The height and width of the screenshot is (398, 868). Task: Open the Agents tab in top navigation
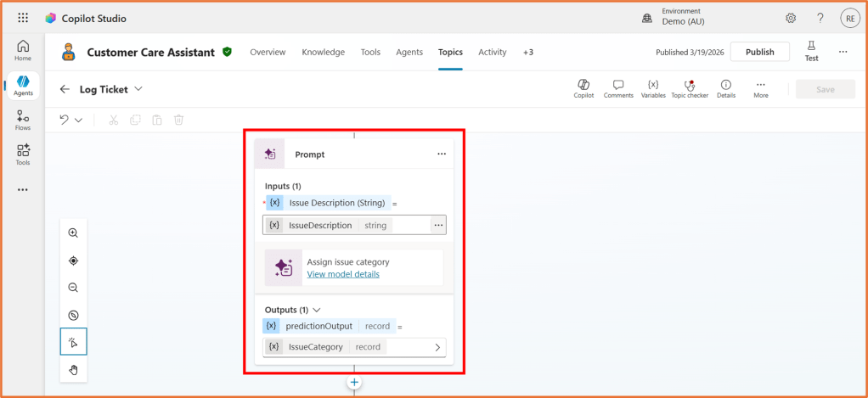409,52
